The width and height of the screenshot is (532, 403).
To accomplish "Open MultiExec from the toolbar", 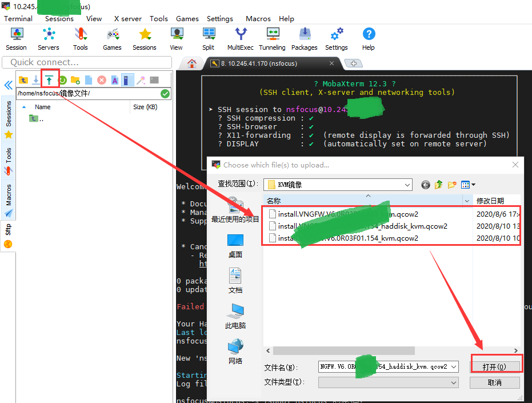I will coord(241,39).
